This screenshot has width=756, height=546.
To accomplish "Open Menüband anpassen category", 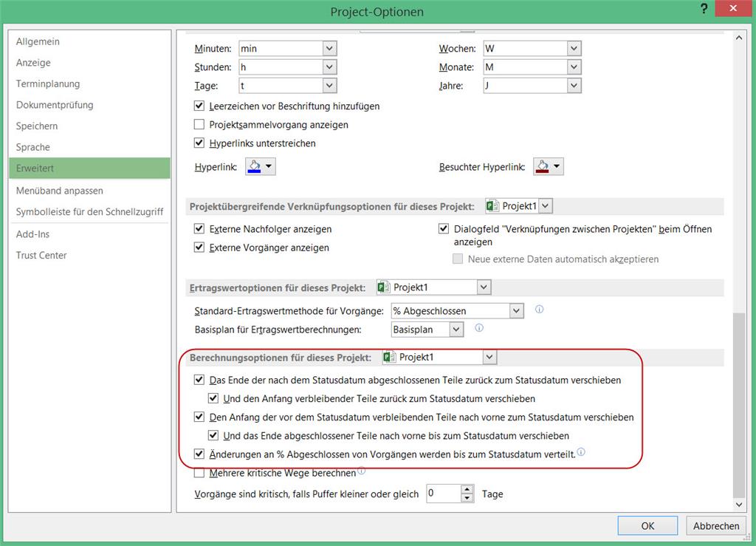I will tap(89, 191).
